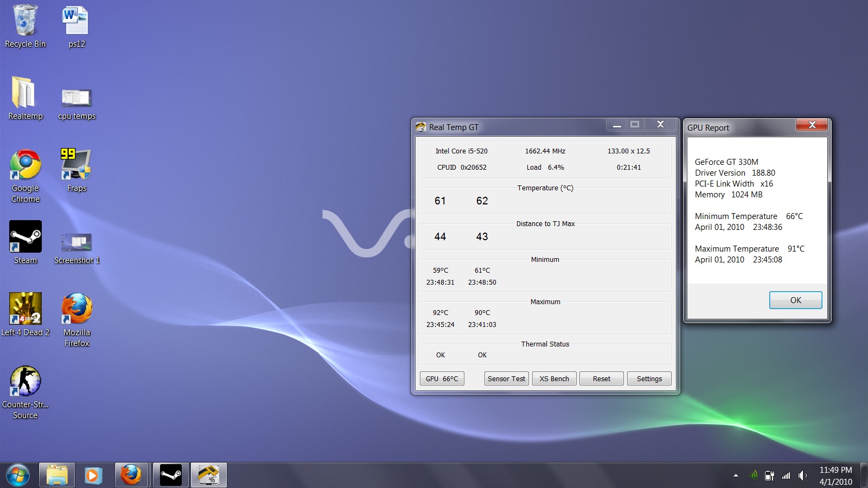Click the Memory 1024 MB line
The image size is (868, 488).
(729, 194)
